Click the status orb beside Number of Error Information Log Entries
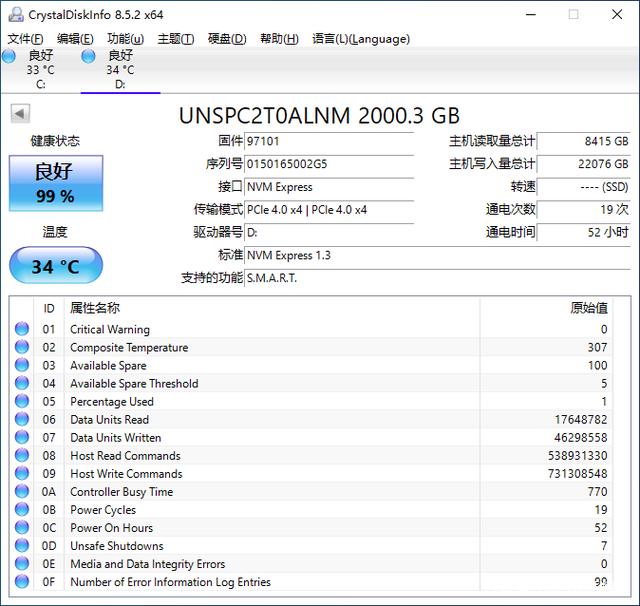Viewport: 640px width, 606px height. coord(22,582)
